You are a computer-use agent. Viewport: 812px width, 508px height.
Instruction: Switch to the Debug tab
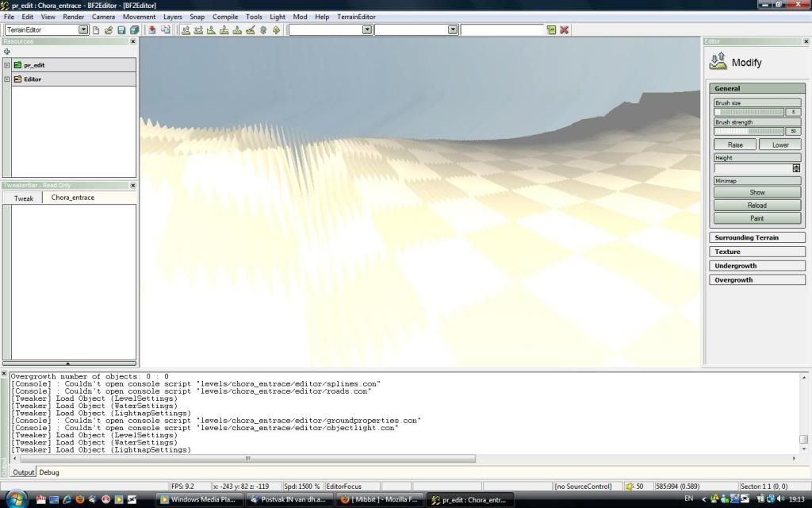[49, 472]
